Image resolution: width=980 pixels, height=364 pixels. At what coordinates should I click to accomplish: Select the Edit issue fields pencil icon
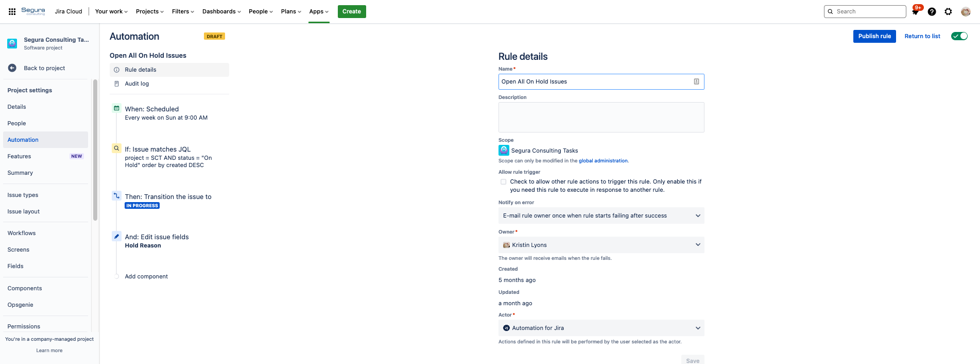[x=117, y=236]
